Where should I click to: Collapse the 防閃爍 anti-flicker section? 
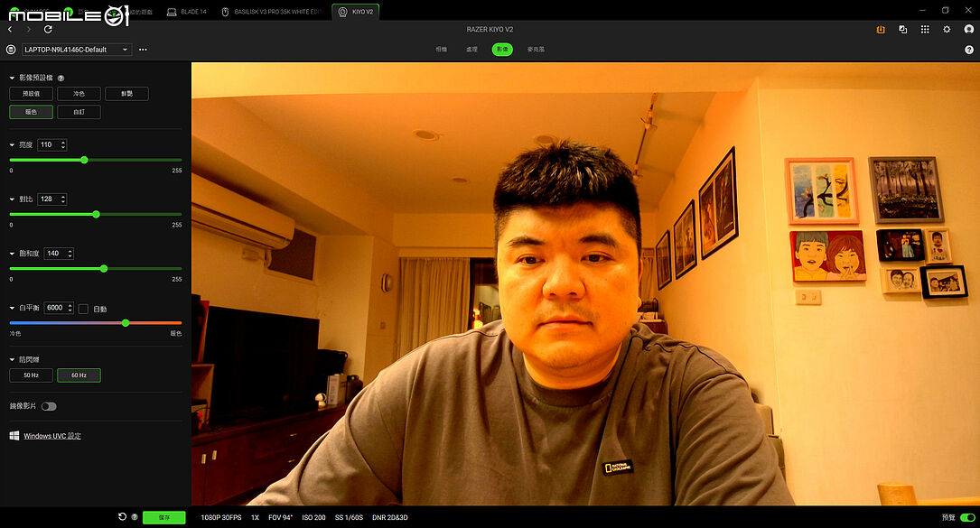pos(12,360)
